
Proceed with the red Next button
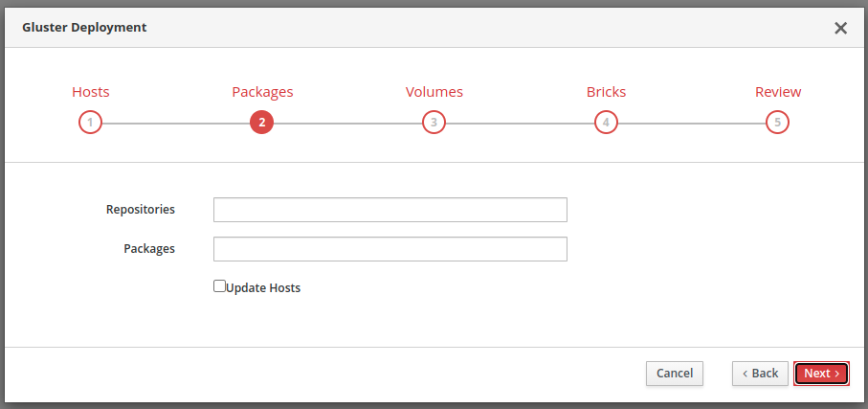point(821,373)
